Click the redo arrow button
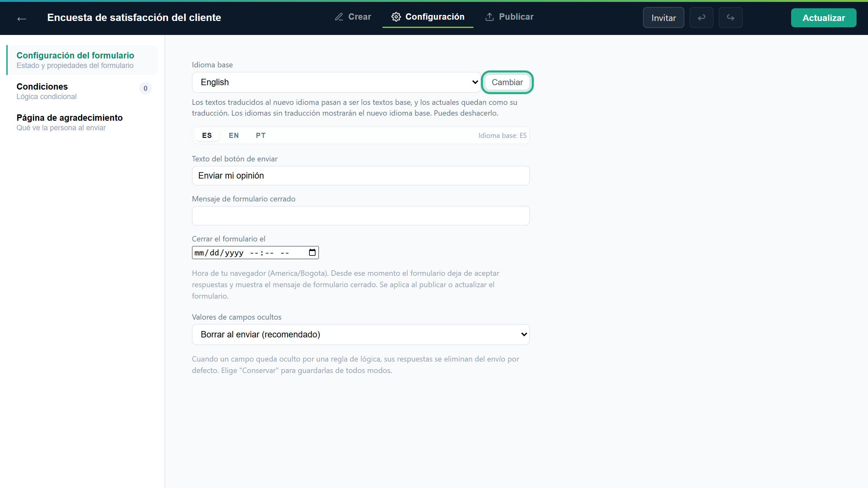Viewport: 868px width, 488px height. point(730,17)
